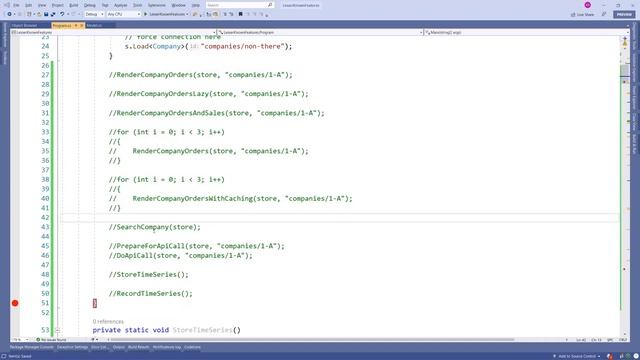The height and width of the screenshot is (360, 640).
Task: Open the Debug menu
Action: click(x=89, y=5)
